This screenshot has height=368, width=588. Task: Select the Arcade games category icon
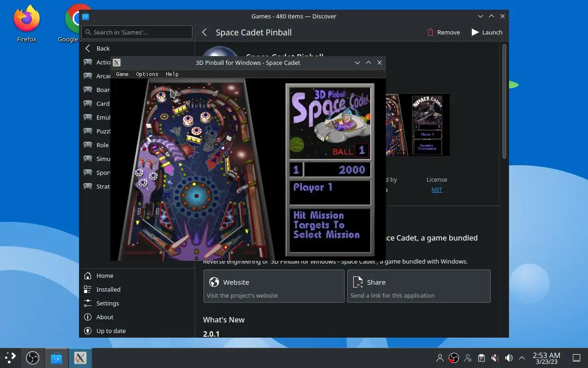[88, 76]
